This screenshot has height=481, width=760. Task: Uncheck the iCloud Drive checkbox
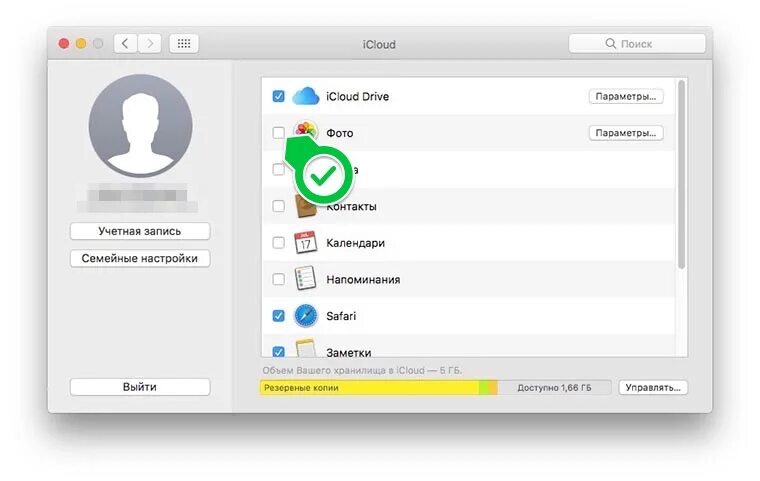tap(278, 96)
